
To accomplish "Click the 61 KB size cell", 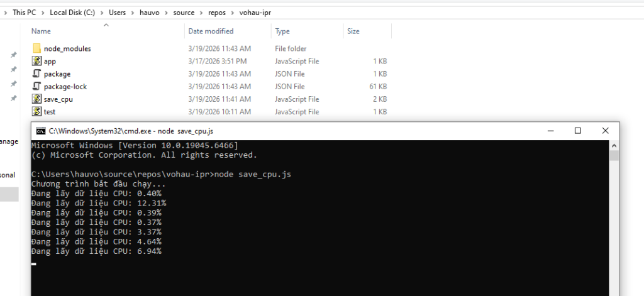I will [x=378, y=87].
